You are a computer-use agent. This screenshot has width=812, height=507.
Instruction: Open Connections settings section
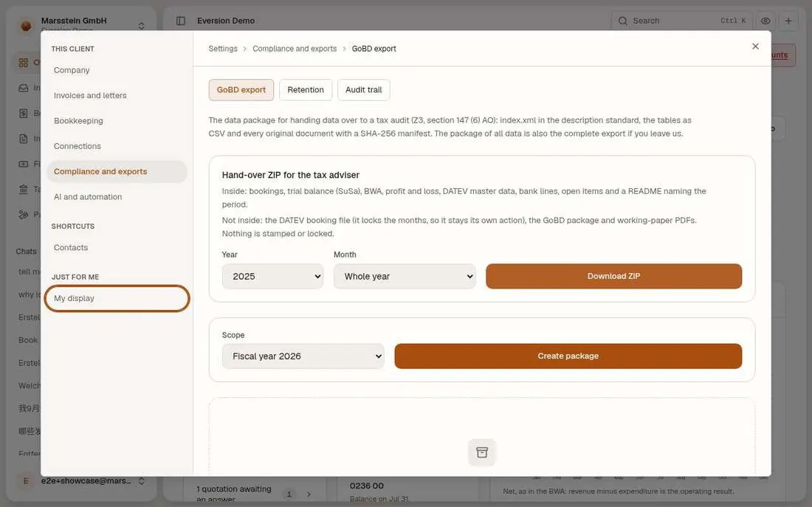(117, 146)
